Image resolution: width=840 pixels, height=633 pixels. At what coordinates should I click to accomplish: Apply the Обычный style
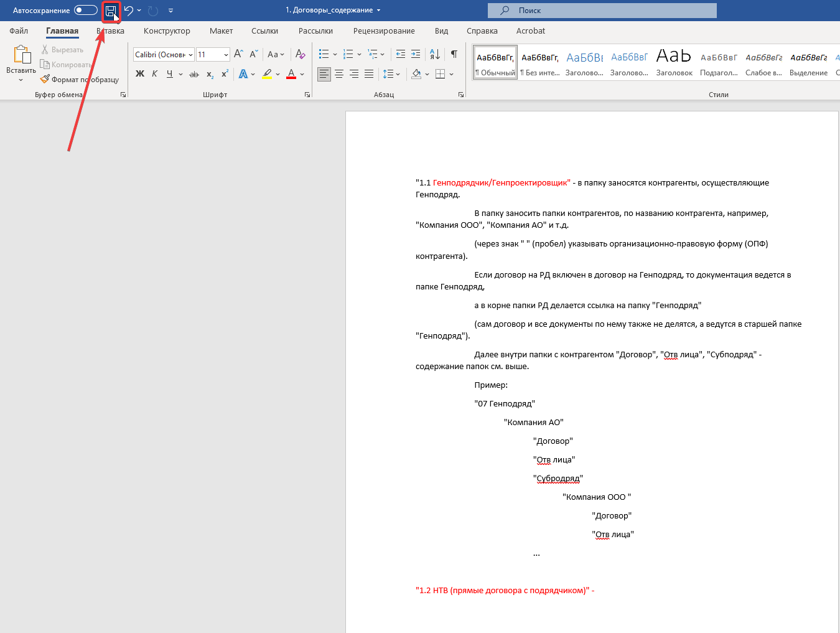tap(495, 62)
